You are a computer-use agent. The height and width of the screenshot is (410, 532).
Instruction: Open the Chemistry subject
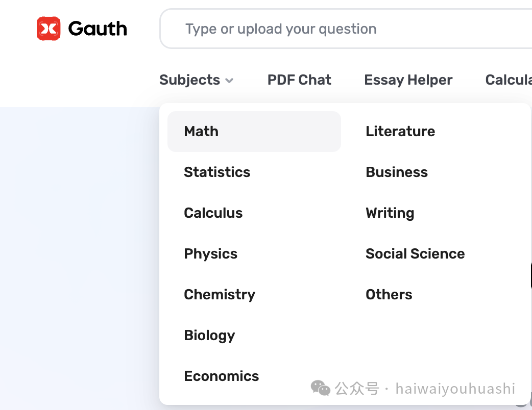pos(254,294)
